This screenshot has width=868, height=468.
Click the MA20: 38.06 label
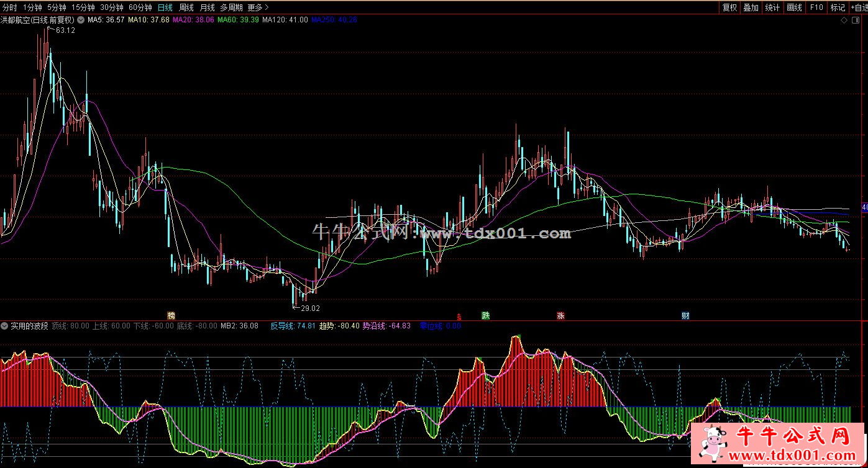pos(193,20)
